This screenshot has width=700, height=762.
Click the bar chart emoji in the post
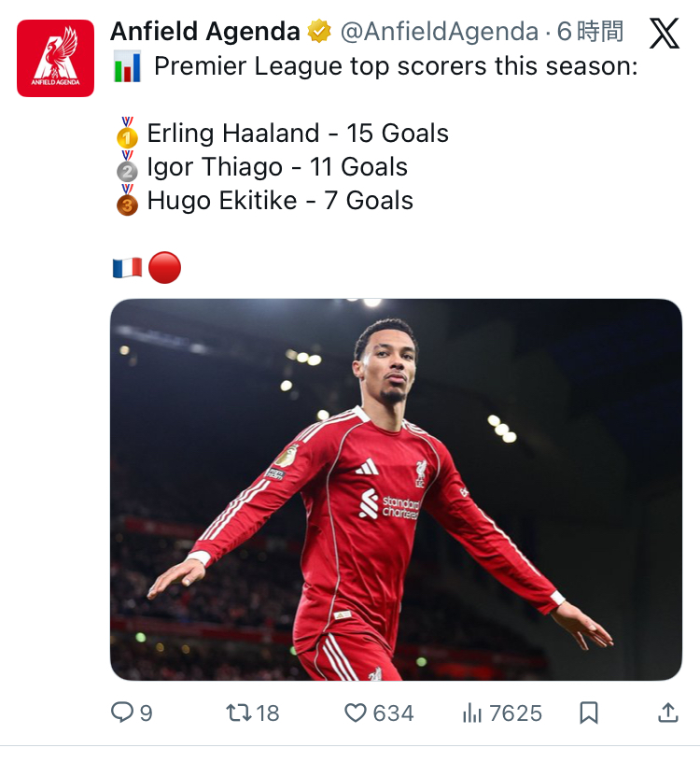point(127,67)
